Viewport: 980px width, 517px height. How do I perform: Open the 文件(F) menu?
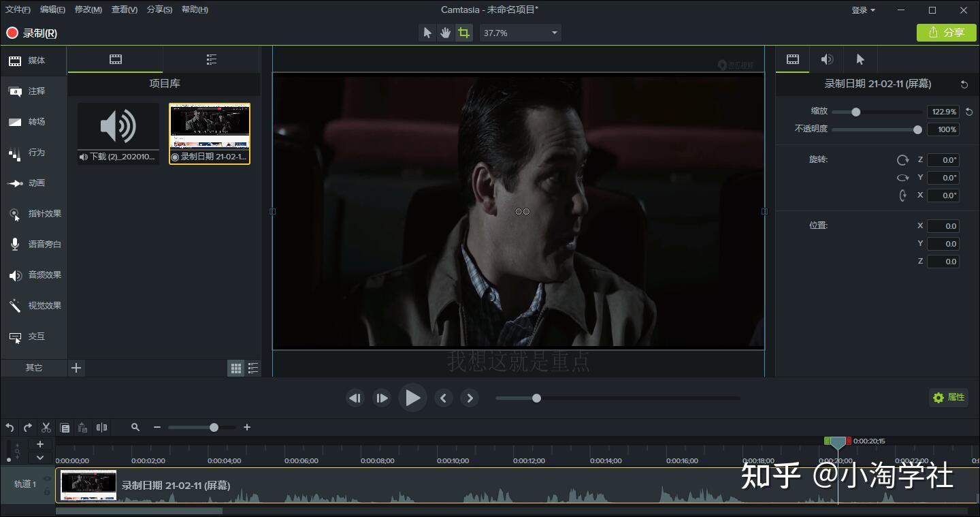pyautogui.click(x=18, y=10)
